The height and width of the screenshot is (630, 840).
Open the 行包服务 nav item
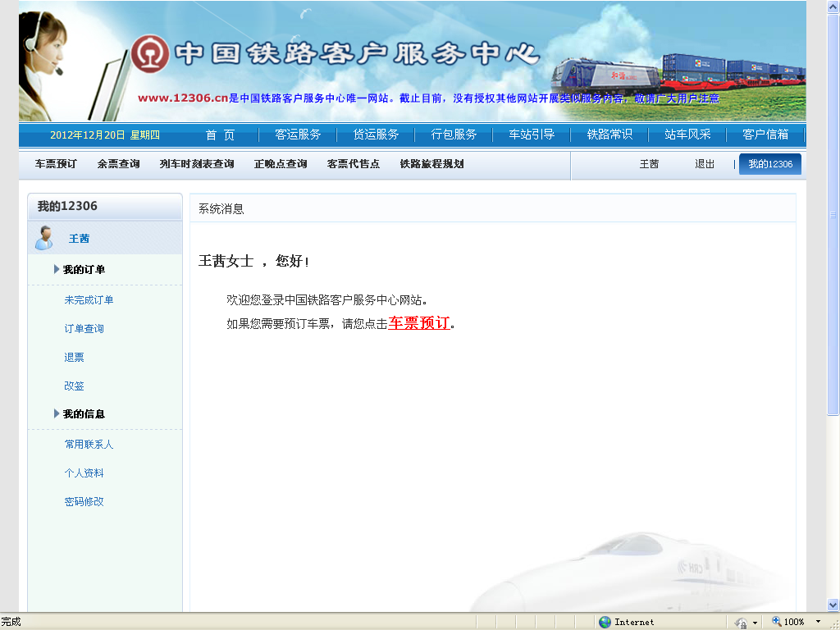tap(454, 135)
